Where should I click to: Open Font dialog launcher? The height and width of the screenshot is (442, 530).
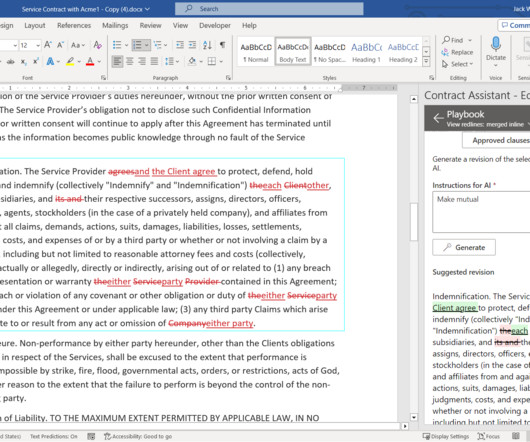click(103, 78)
